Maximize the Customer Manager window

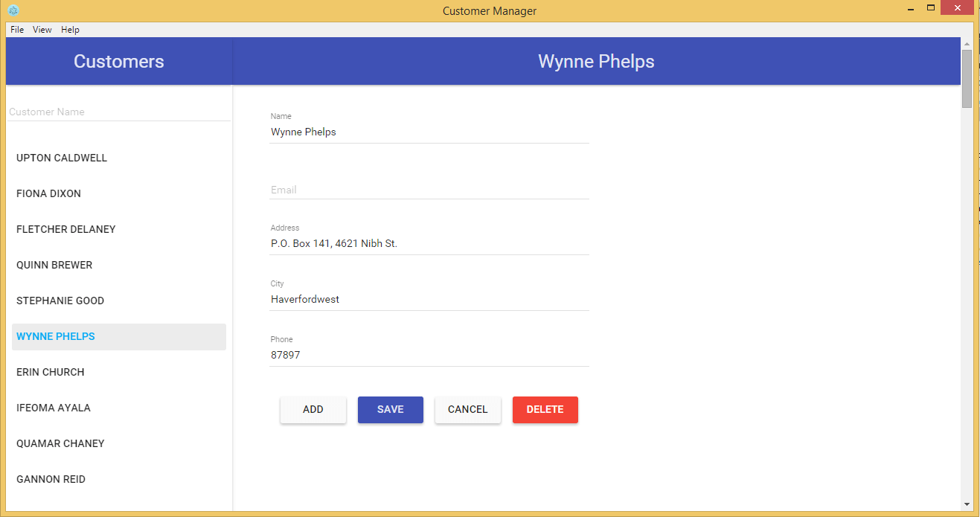pos(930,8)
